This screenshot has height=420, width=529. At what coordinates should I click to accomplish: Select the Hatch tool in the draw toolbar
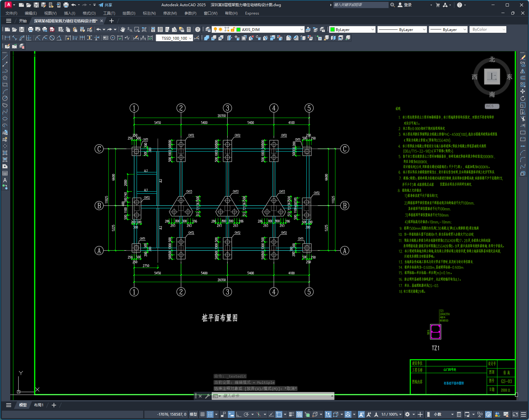pyautogui.click(x=5, y=153)
